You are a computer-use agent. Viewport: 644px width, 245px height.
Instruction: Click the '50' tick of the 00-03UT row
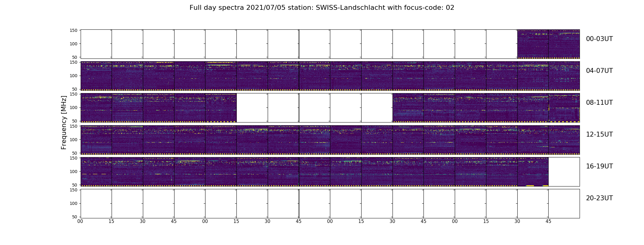click(75, 57)
